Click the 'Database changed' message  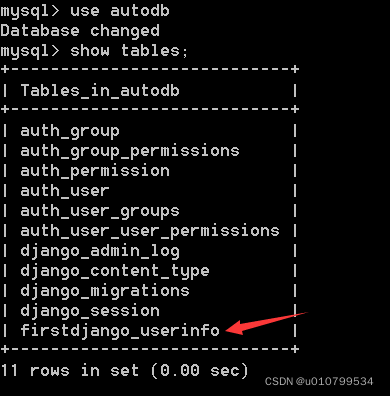[x=80, y=31]
